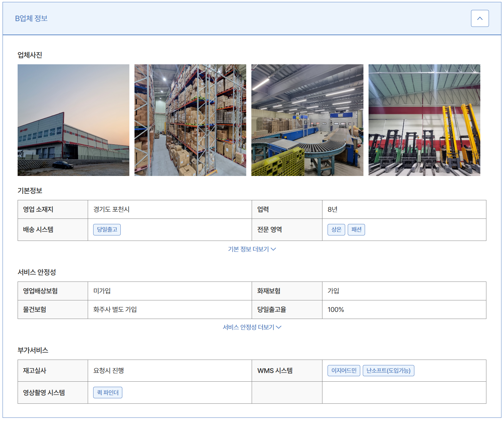Open the storage racks aisle photo

[190, 120]
